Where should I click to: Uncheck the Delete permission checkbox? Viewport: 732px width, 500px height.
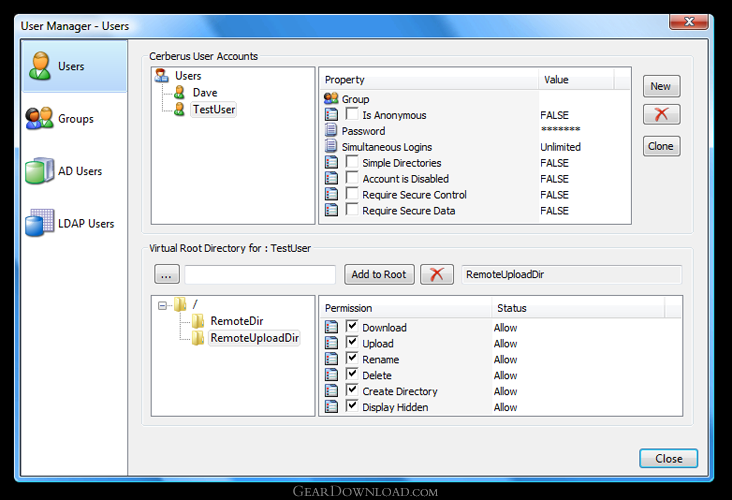[x=352, y=374]
